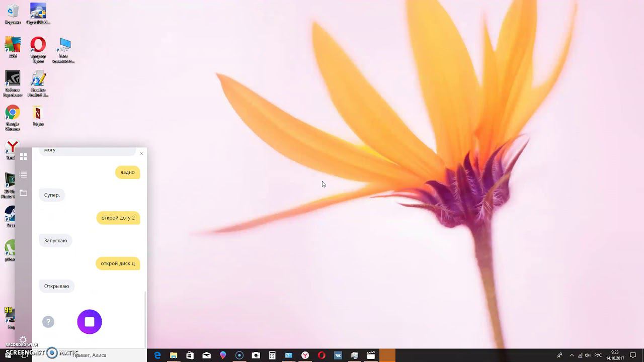
Task: Open the Recycle Bin desktop icon
Action: 13,14
